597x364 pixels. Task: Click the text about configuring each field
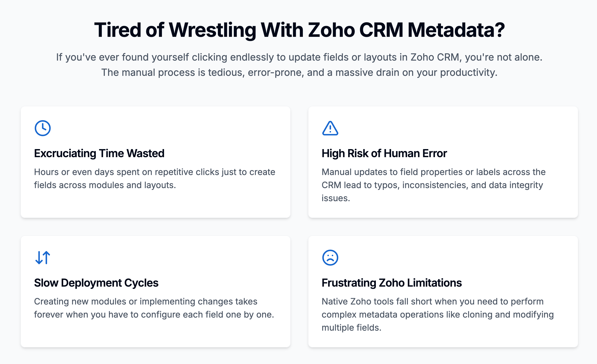(154, 308)
